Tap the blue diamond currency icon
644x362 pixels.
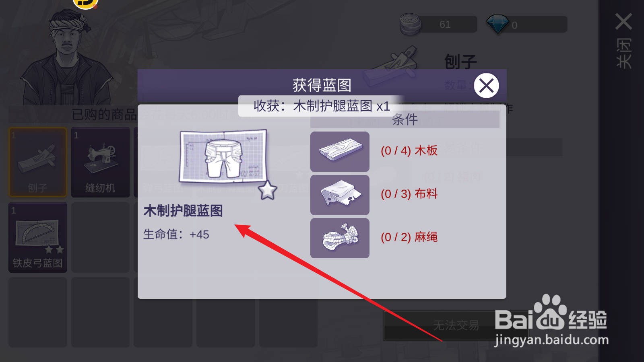tap(497, 25)
